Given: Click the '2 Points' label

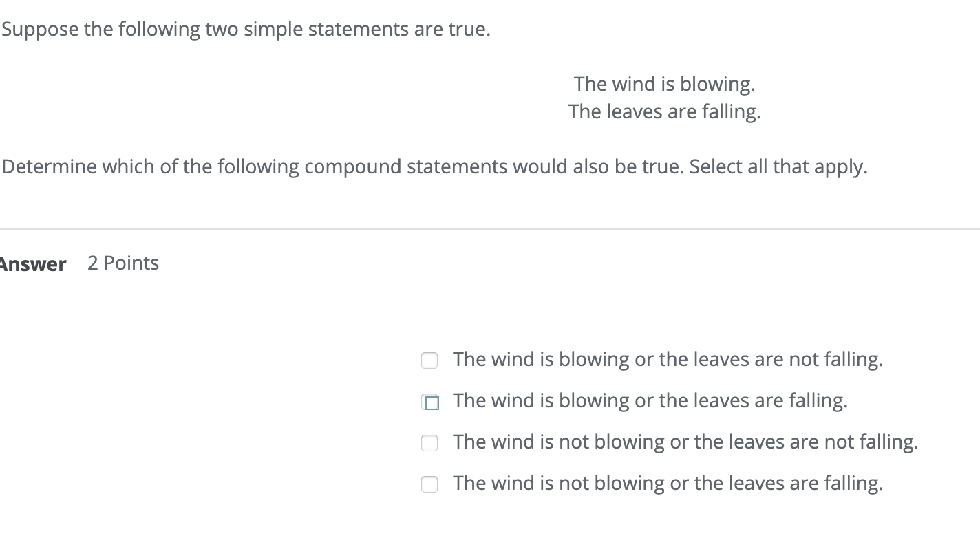Looking at the screenshot, I should pos(123,263).
